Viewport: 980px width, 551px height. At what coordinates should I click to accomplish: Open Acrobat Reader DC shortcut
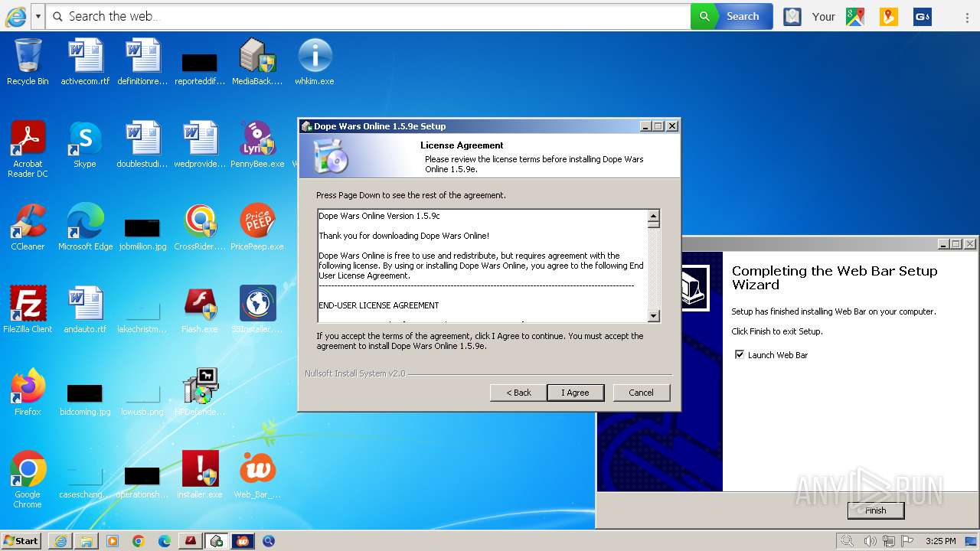click(x=28, y=139)
